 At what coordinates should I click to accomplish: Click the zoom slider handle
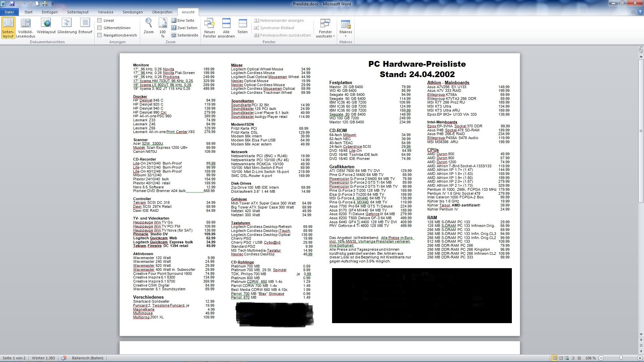[621, 358]
